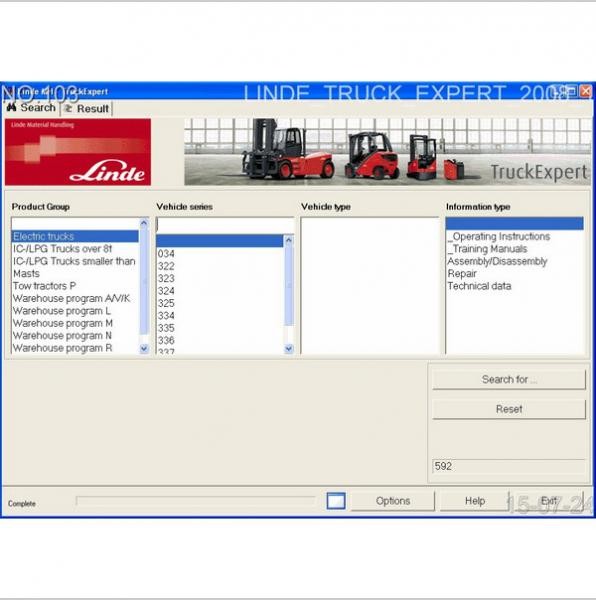Click Product Group scroll down arrow

(144, 348)
